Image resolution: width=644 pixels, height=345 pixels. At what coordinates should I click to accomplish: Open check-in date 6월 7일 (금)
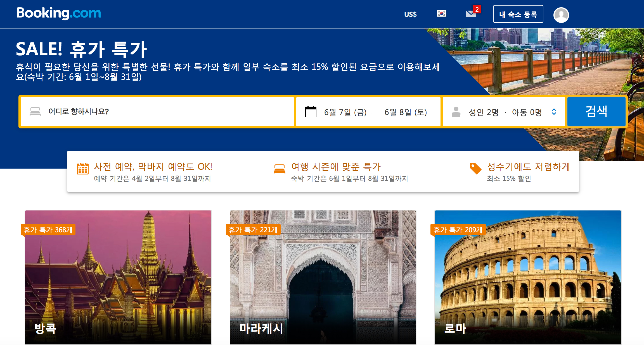tap(345, 112)
